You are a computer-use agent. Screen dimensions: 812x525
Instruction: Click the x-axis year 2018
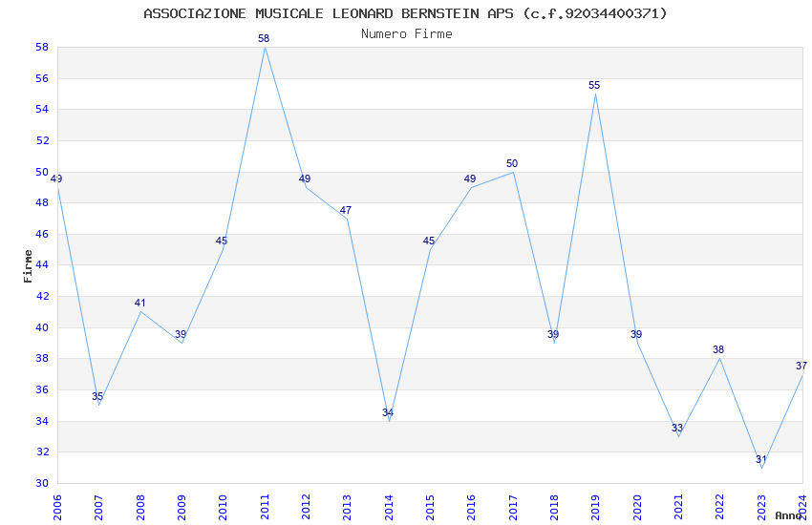[x=555, y=507]
